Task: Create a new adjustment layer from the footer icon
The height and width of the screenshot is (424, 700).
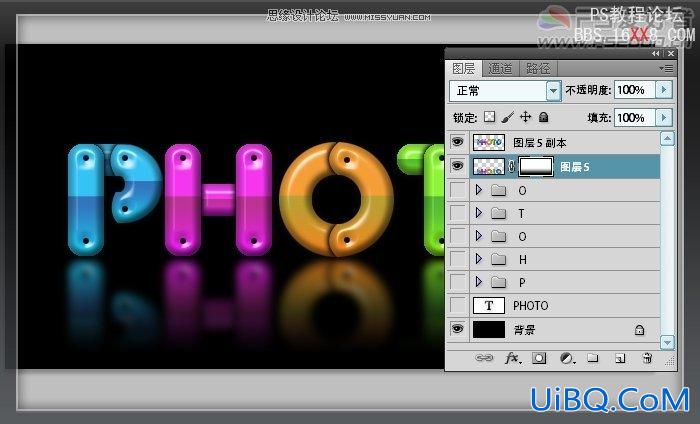Action: pos(567,358)
